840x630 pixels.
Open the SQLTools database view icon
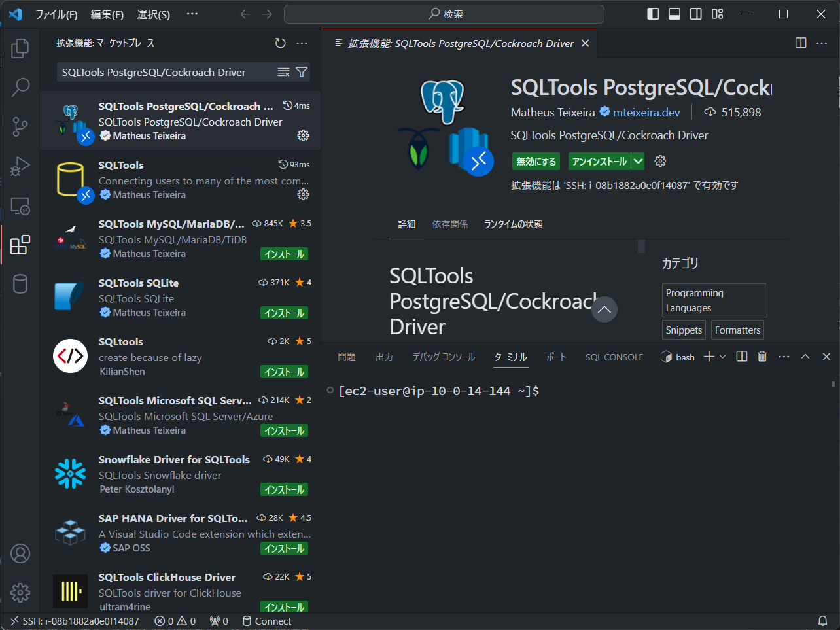point(20,284)
